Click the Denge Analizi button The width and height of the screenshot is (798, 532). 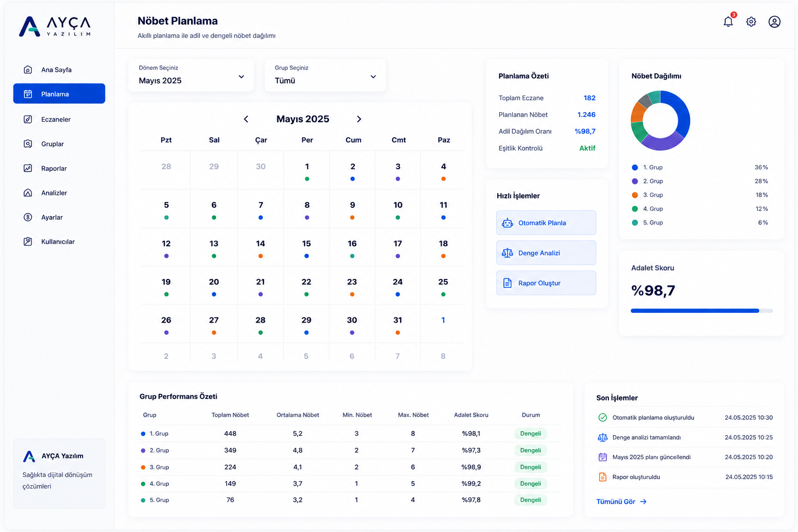(x=546, y=253)
